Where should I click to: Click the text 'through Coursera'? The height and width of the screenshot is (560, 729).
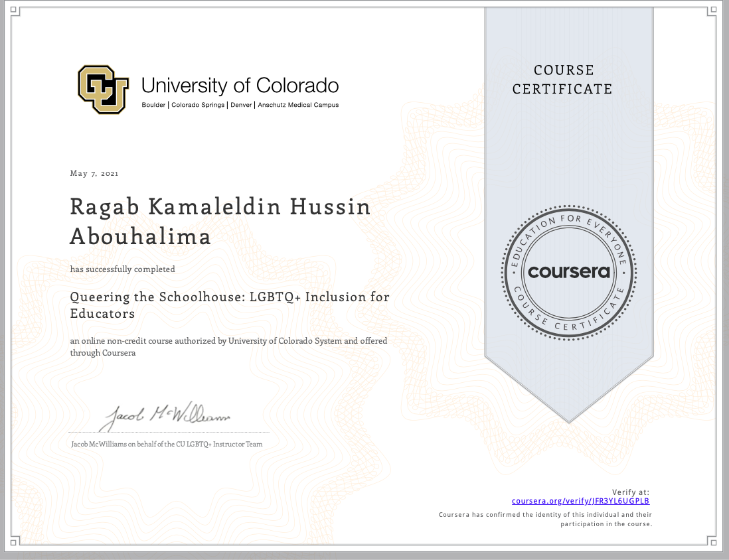pos(103,353)
